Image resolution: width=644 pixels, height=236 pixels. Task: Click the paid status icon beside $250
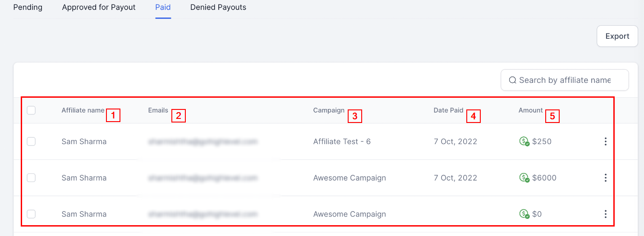(524, 141)
